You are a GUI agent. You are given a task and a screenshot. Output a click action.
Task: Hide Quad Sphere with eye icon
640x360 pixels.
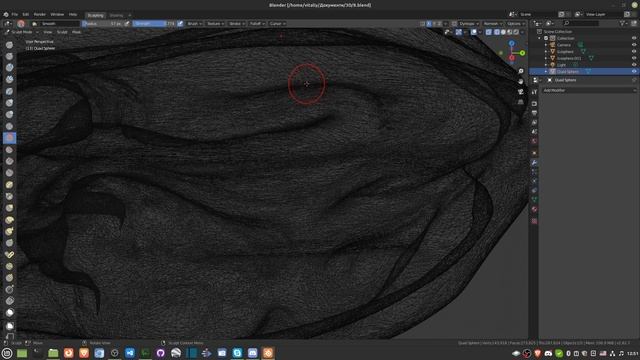[634, 71]
